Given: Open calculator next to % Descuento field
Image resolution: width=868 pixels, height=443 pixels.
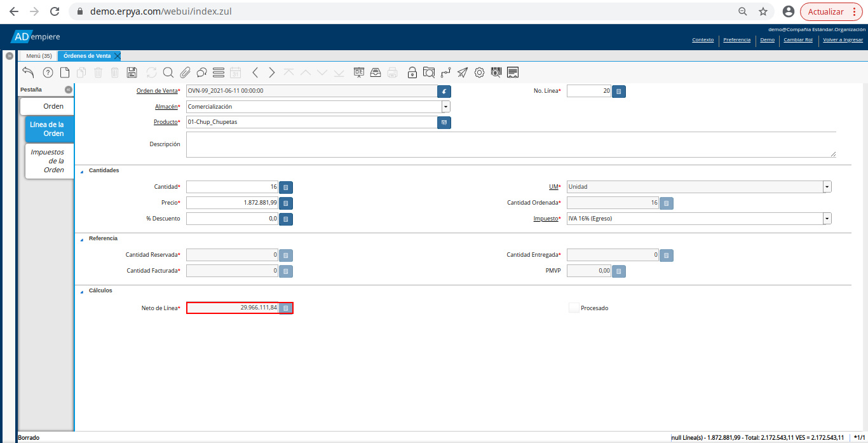Looking at the screenshot, I should [x=286, y=219].
